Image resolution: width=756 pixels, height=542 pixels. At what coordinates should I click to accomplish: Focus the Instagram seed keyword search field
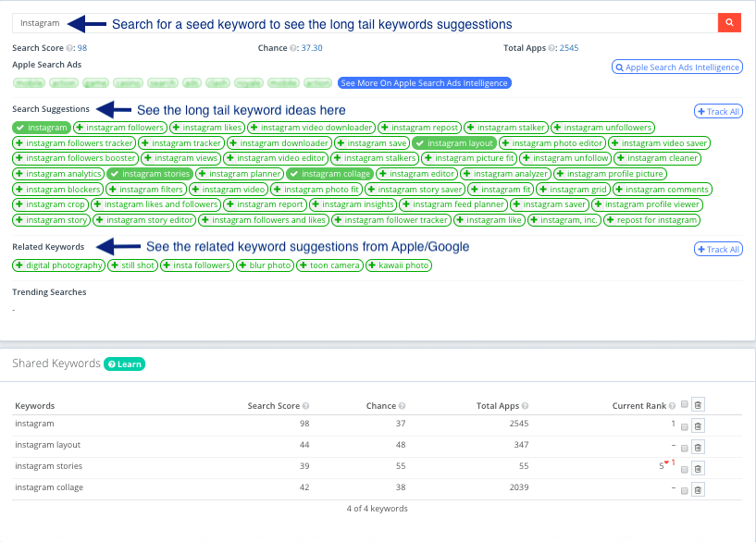(365, 23)
